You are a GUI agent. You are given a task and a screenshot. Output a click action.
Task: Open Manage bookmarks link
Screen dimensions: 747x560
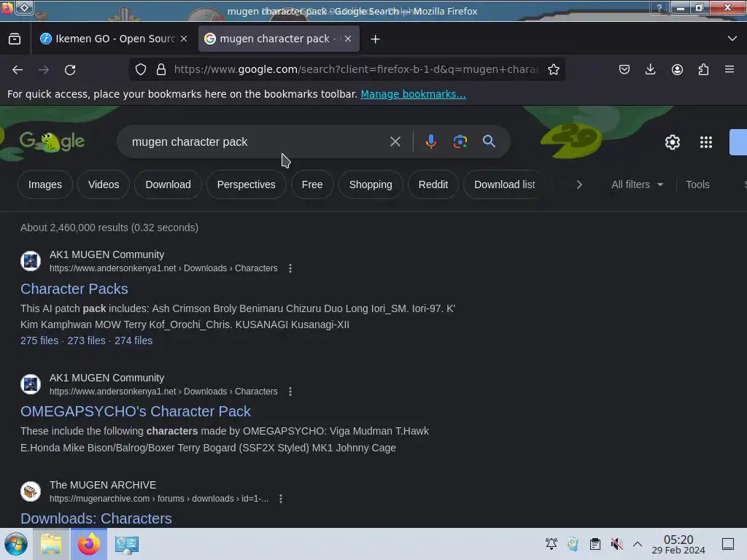413,94
